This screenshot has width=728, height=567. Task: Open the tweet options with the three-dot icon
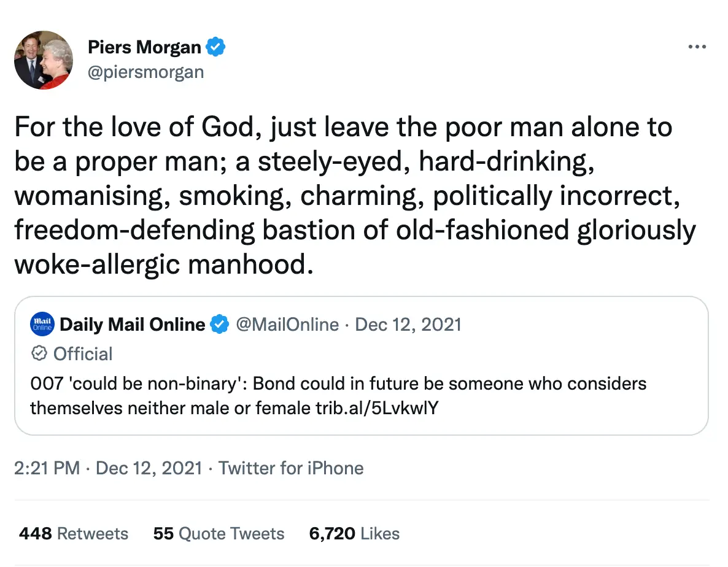[x=697, y=46]
